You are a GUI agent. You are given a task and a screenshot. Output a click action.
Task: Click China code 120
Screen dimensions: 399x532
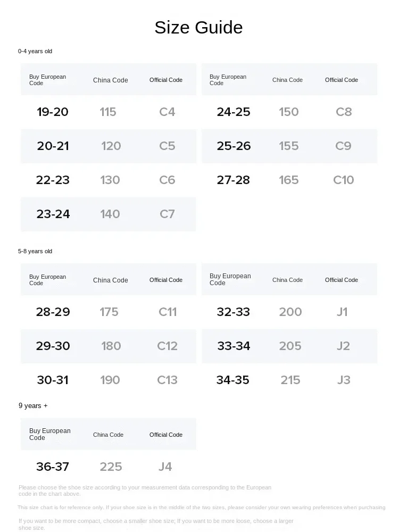coord(111,146)
